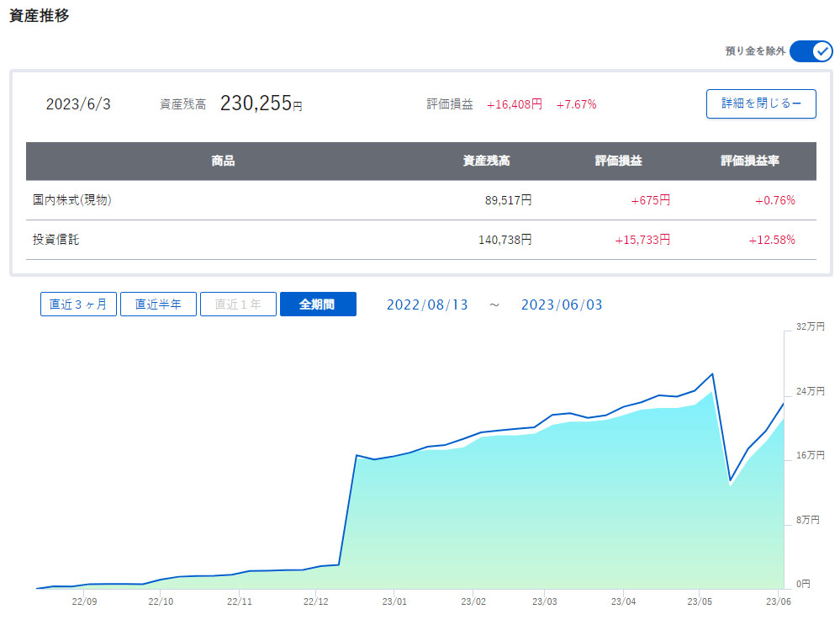The width and height of the screenshot is (840, 625).
Task: Click the total balance 230,255円
Action: [x=261, y=103]
